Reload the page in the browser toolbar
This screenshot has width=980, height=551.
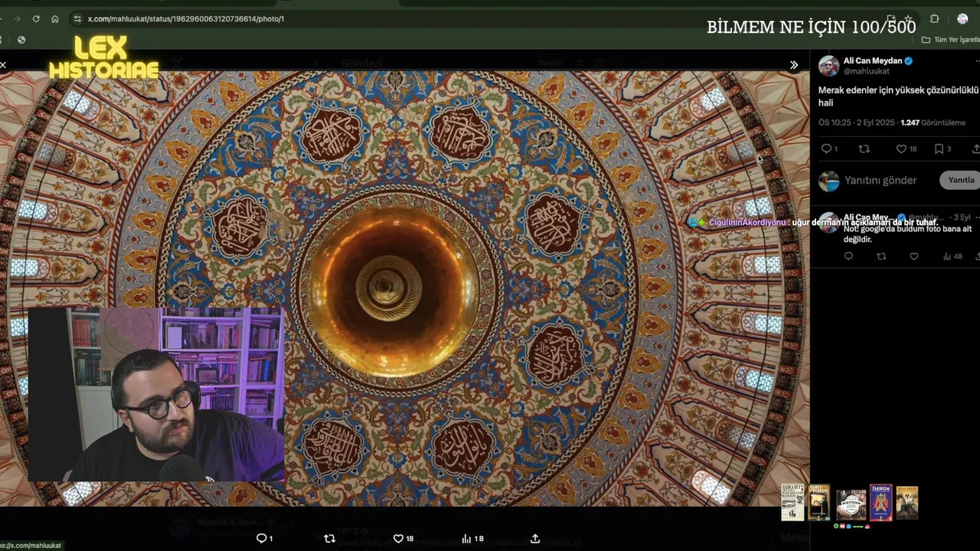click(36, 18)
